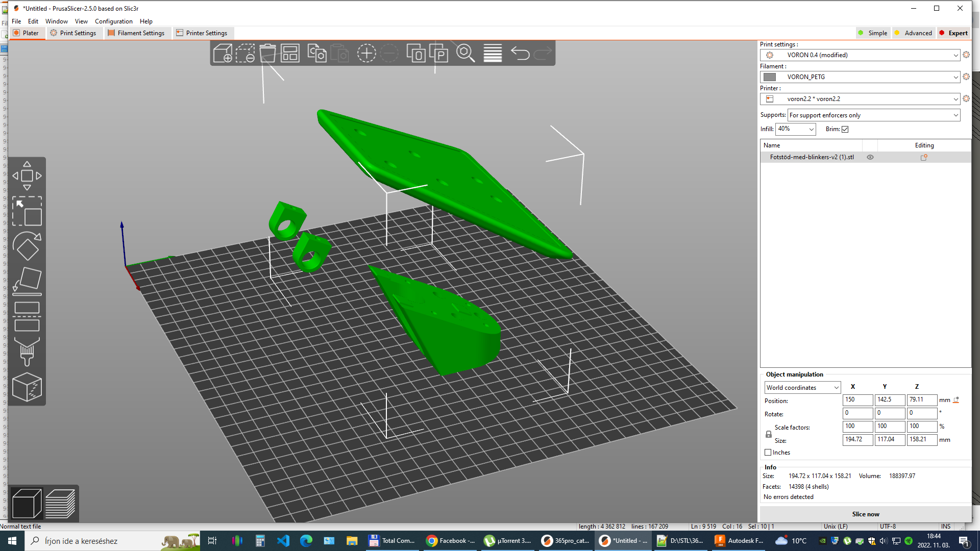Select Simple mode

click(x=873, y=33)
